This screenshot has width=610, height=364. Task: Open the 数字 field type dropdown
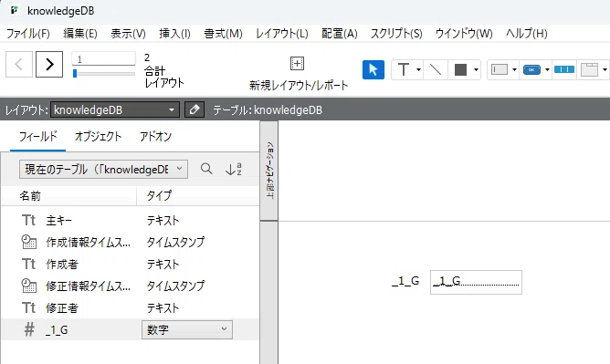tap(187, 330)
